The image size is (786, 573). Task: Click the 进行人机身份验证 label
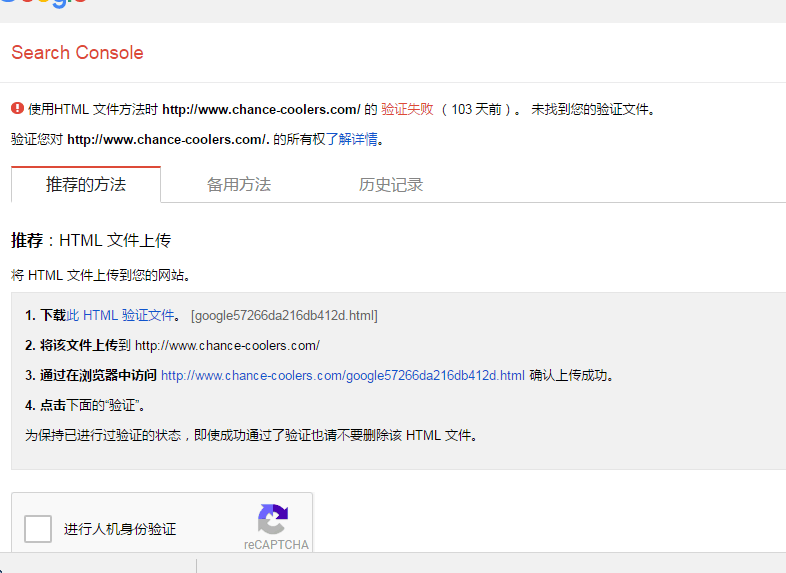click(x=120, y=529)
